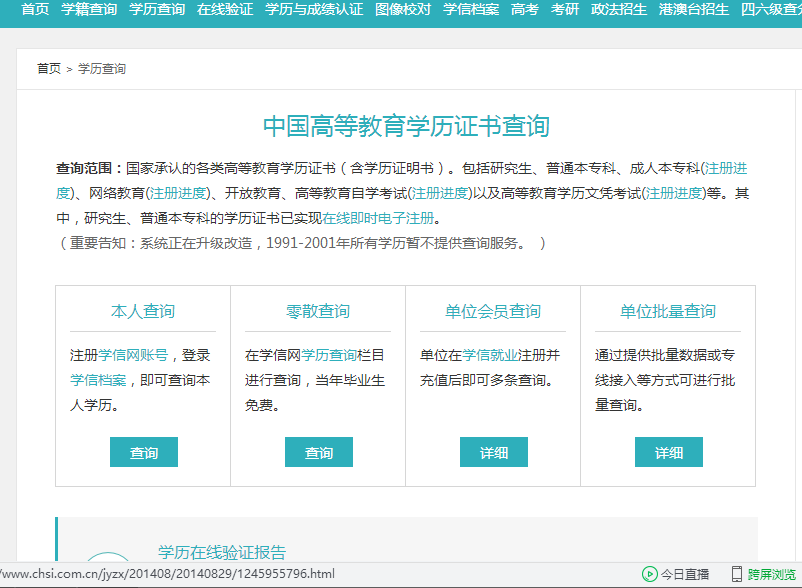Go to 学籍查询 in the top navigation
The height and width of the screenshot is (588, 802).
(x=89, y=9)
